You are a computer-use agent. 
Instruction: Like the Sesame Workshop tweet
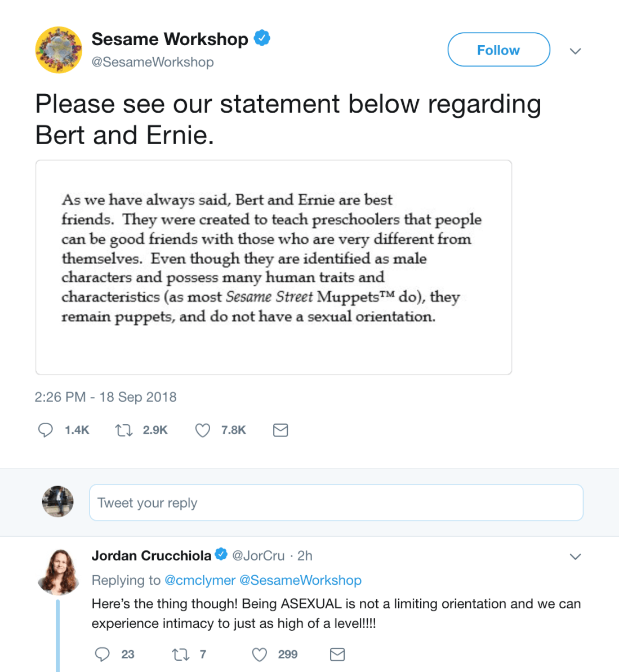point(203,430)
